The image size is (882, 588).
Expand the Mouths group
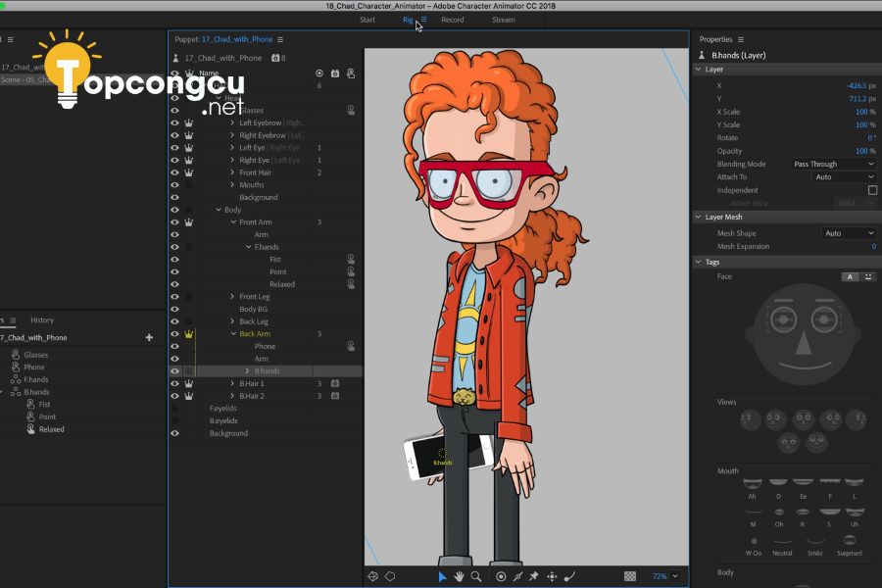[x=232, y=185]
